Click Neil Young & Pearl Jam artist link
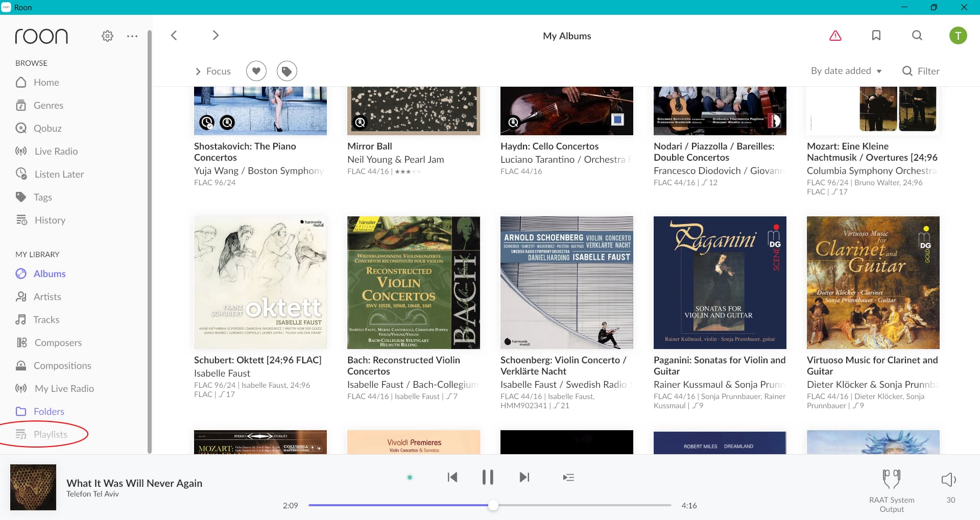Image resolution: width=980 pixels, height=520 pixels. point(396,159)
